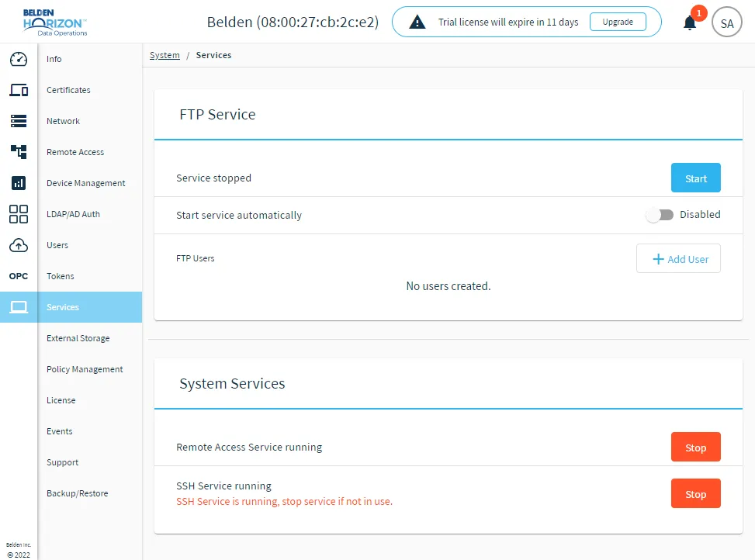Viewport: 755px width, 560px height.
Task: Click the 'No users created.' message
Action: [448, 286]
